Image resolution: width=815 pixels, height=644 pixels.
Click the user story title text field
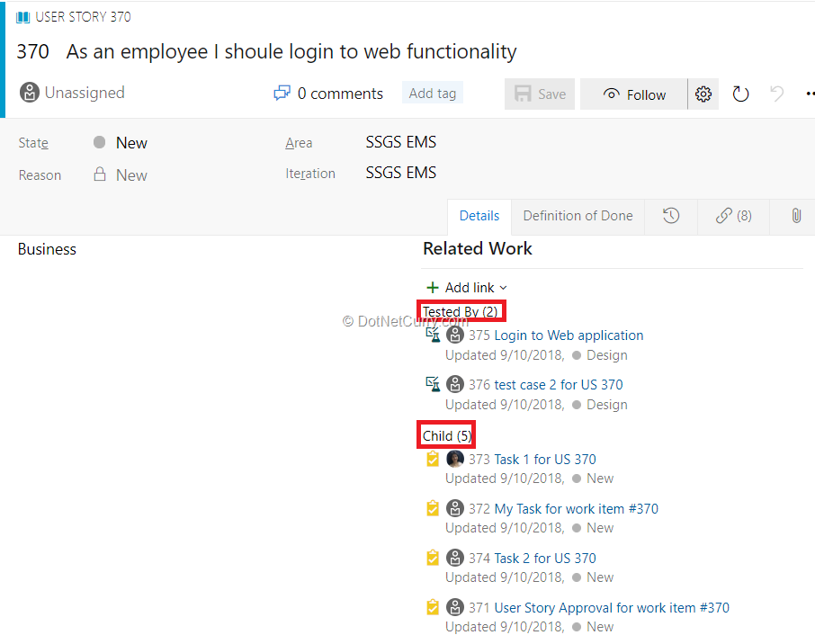[x=291, y=52]
